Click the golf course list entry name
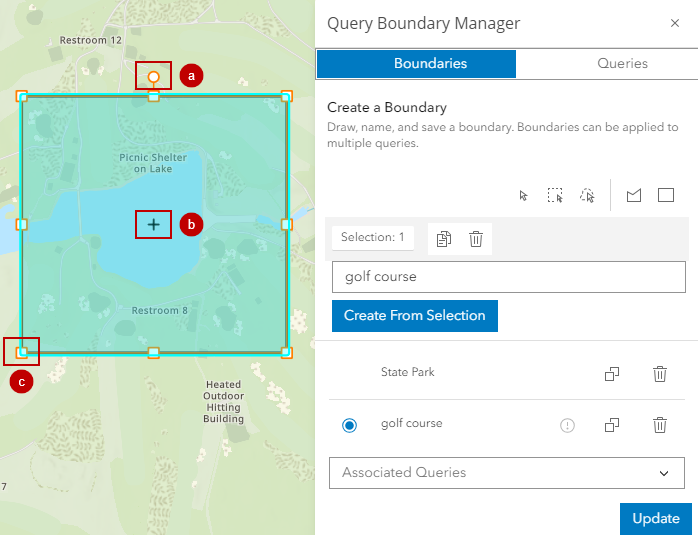Viewport: 698px width, 535px height. click(x=411, y=423)
